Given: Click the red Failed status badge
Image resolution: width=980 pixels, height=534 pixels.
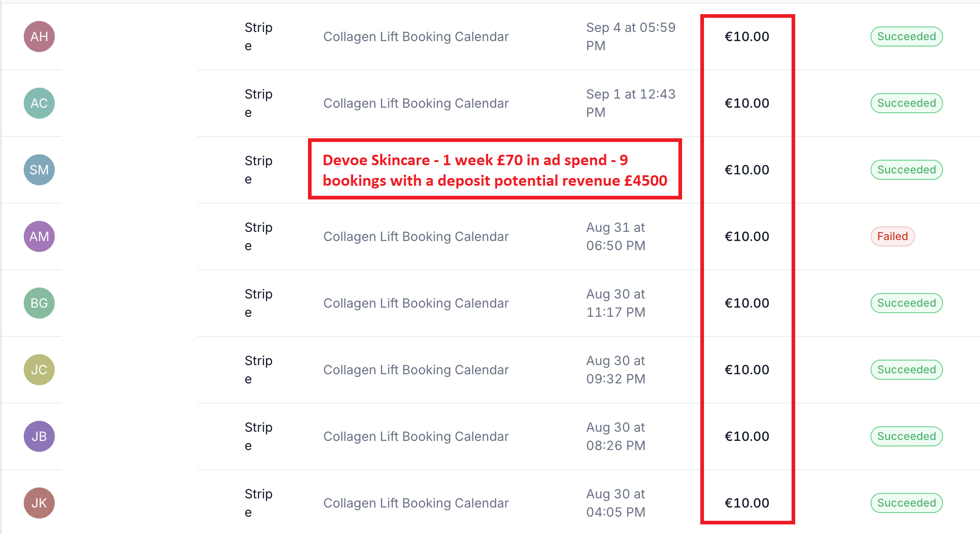Looking at the screenshot, I should click(892, 236).
